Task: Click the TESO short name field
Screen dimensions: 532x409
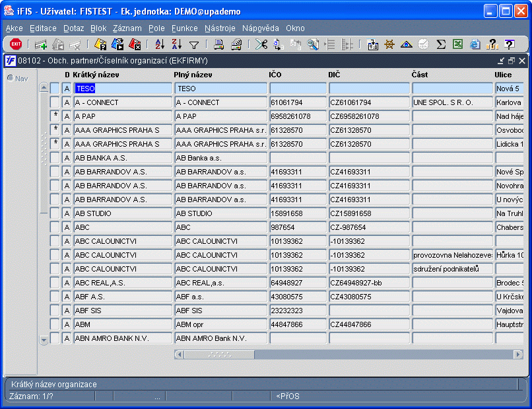Action: pos(123,89)
